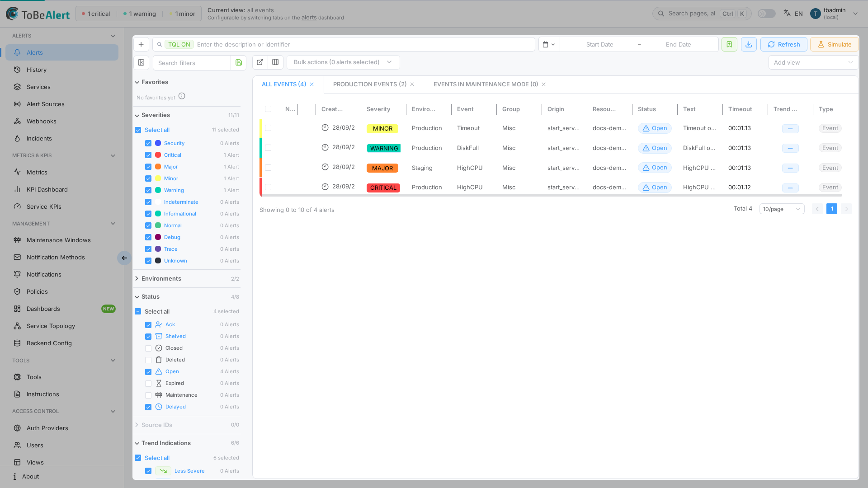Open the tbadmin user menu chevron

pyautogui.click(x=855, y=14)
